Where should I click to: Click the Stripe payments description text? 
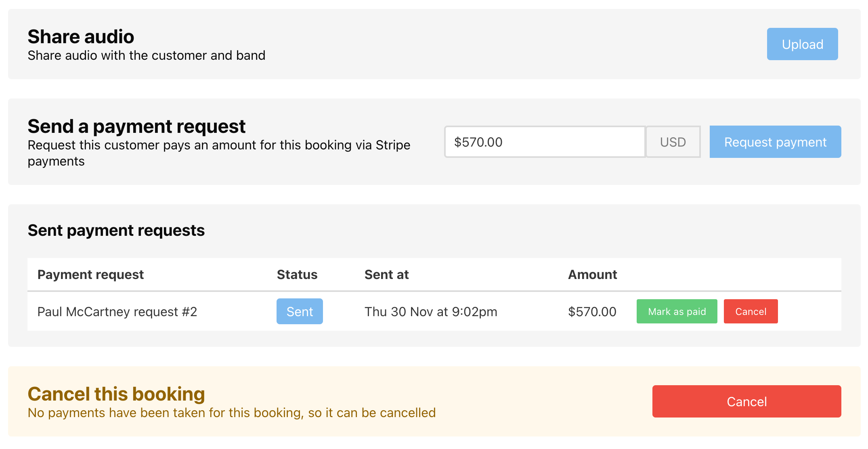(x=218, y=153)
